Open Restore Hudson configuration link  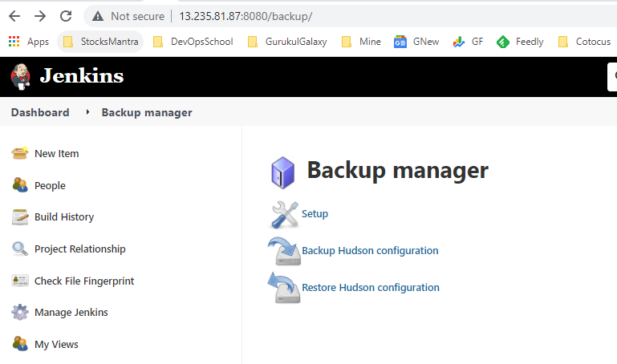(x=370, y=288)
